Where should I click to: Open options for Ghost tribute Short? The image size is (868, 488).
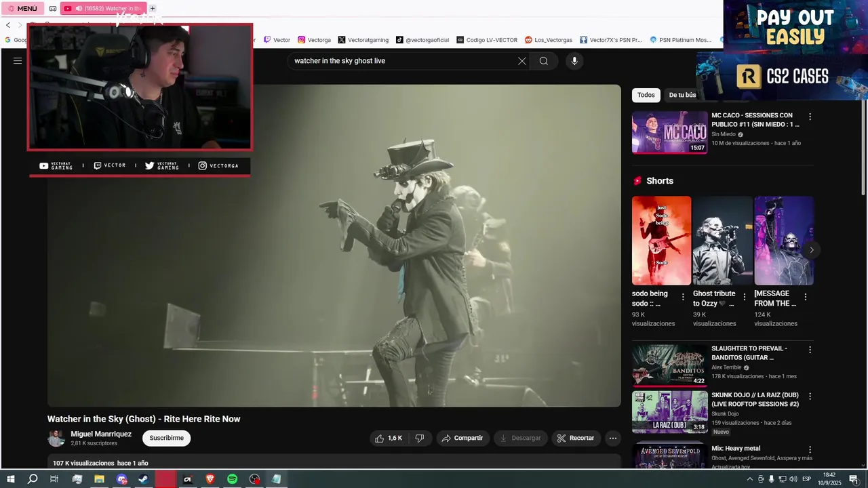(x=745, y=297)
